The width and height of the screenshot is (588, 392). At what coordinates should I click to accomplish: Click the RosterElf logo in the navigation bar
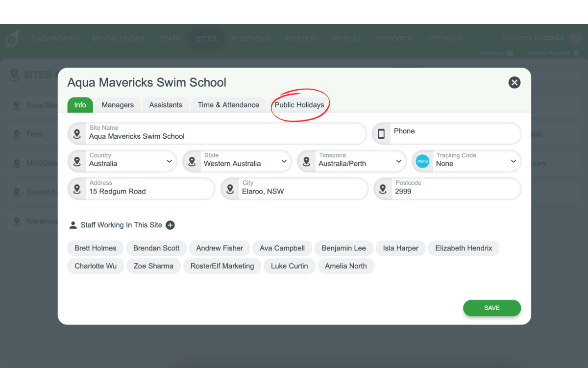[12, 39]
